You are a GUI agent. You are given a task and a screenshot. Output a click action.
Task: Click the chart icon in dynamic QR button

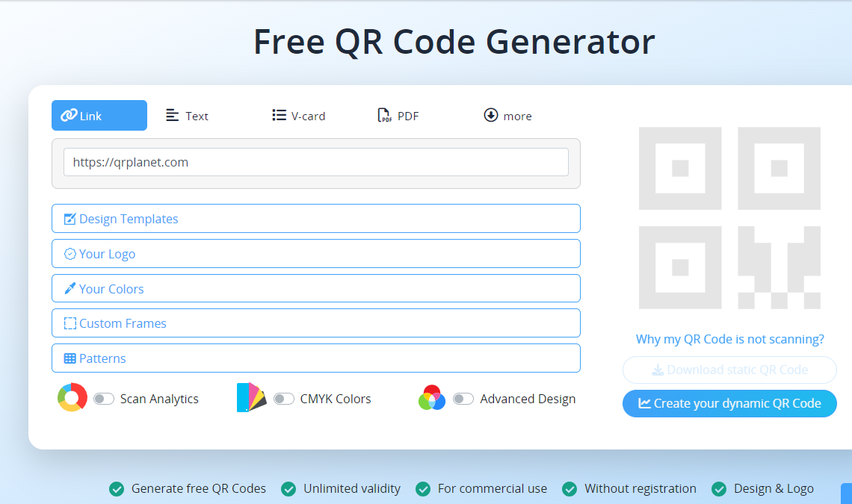644,403
